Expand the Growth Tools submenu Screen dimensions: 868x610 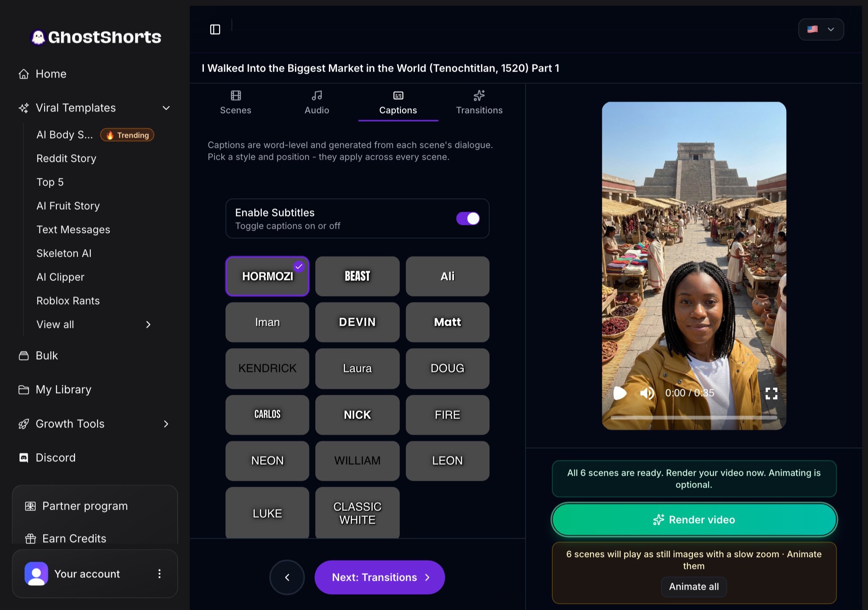[166, 424]
